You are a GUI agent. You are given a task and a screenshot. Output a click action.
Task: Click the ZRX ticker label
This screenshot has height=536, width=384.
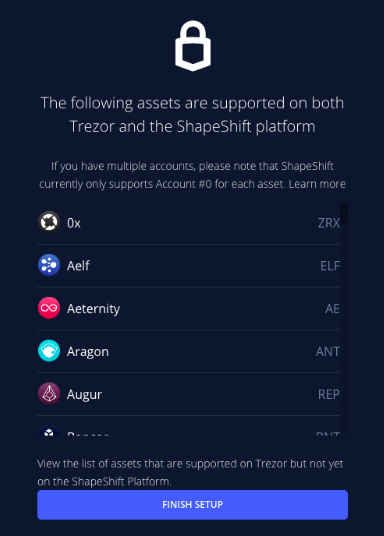[x=329, y=223]
